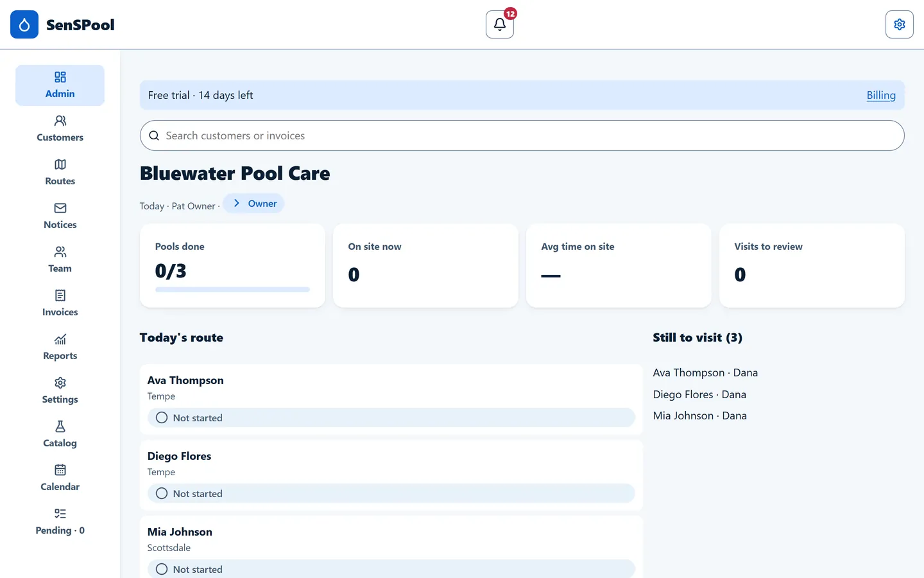Open Ava Thompson's route card name

coord(185,380)
